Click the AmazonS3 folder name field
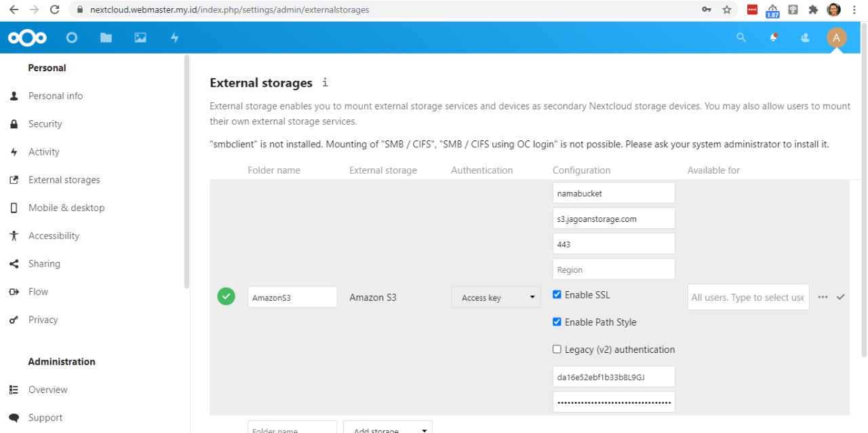The width and height of the screenshot is (868, 433). point(292,297)
